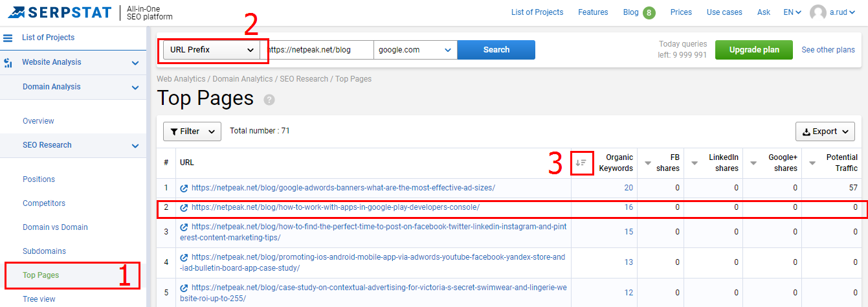Open Subdomains in the sidebar

click(x=45, y=251)
